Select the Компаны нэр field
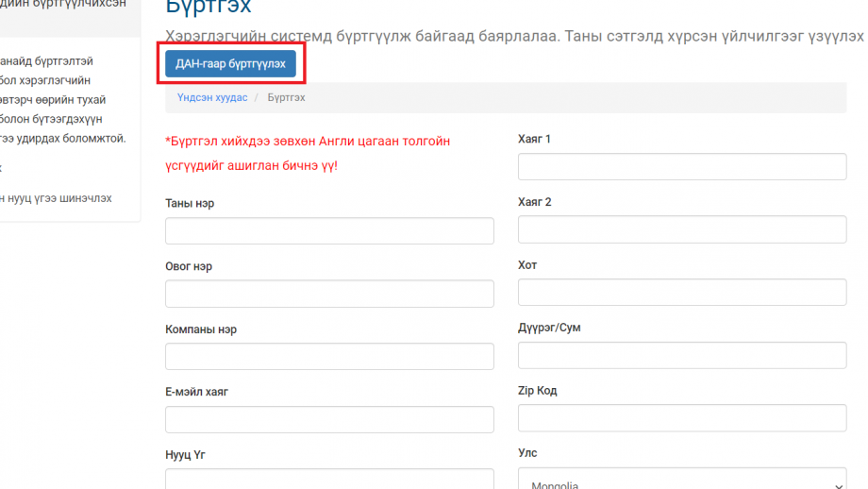 tap(329, 357)
